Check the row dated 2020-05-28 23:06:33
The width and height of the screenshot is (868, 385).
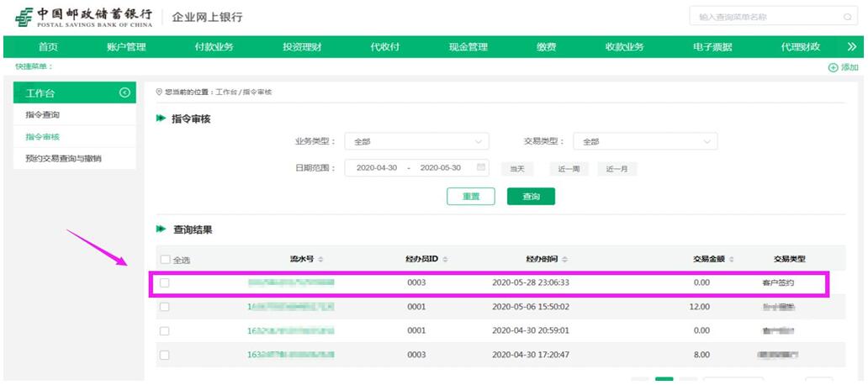click(x=165, y=283)
